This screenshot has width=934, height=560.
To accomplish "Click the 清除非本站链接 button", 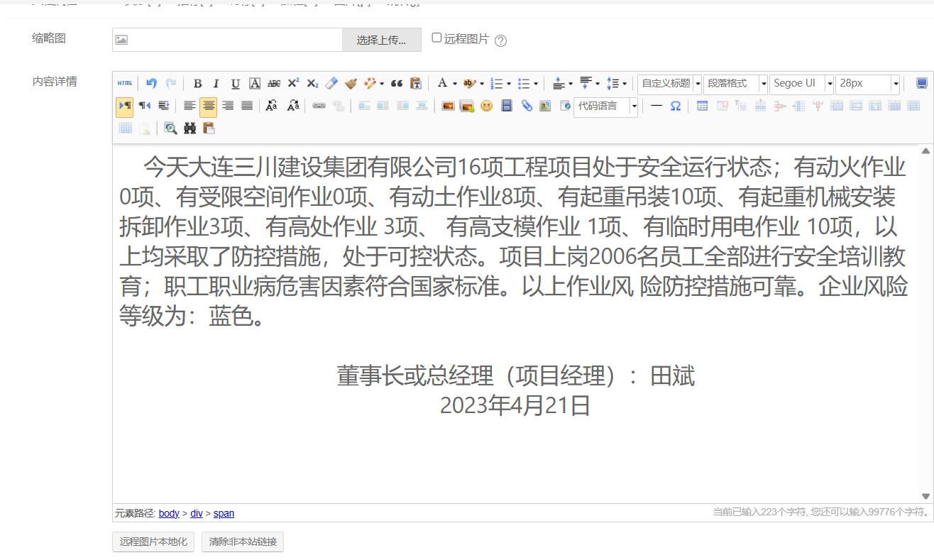I will (243, 542).
